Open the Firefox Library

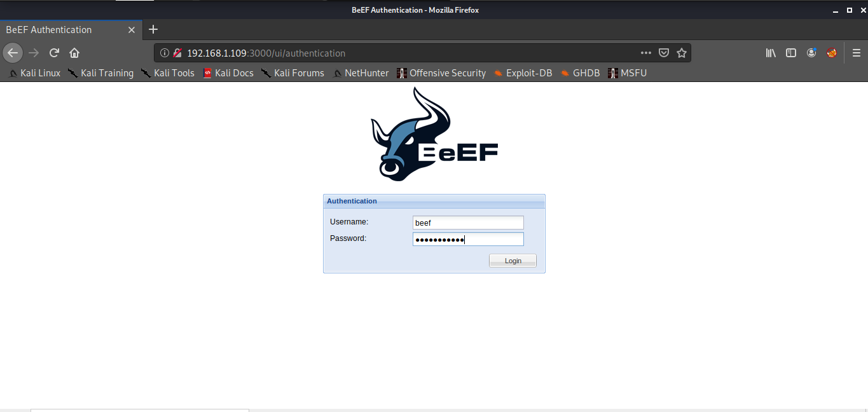point(771,53)
